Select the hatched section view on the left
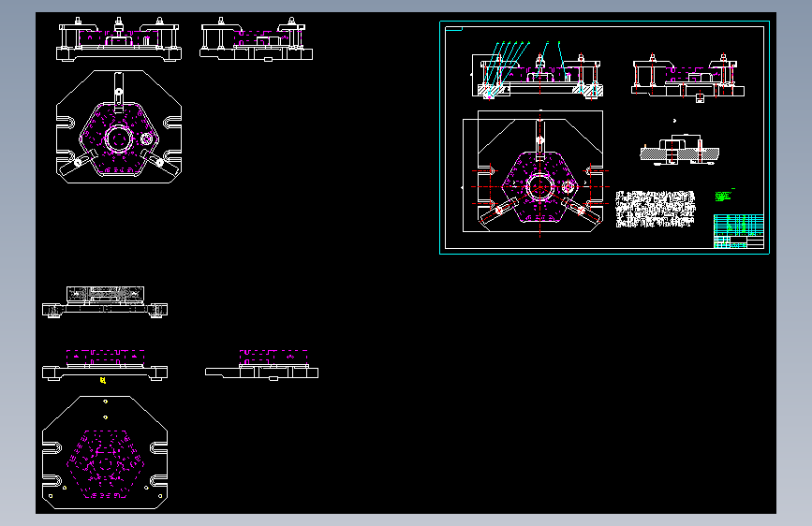Image resolution: width=812 pixels, height=526 pixels. [105, 301]
